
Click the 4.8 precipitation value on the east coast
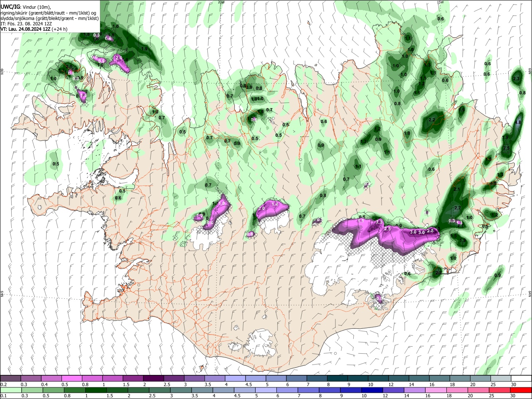(517, 123)
